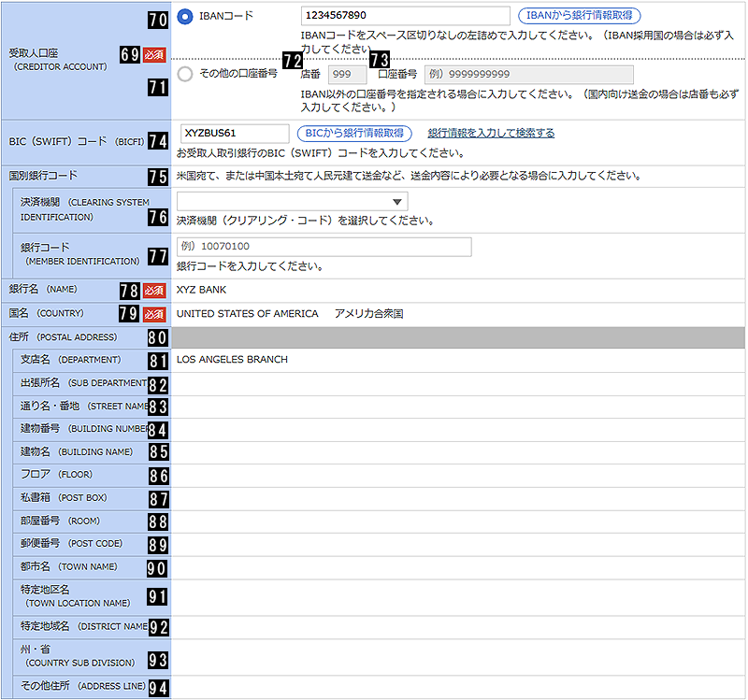This screenshot has width=748, height=700.
Task: Click the フロア (FLOOR) label
Action: [56, 475]
